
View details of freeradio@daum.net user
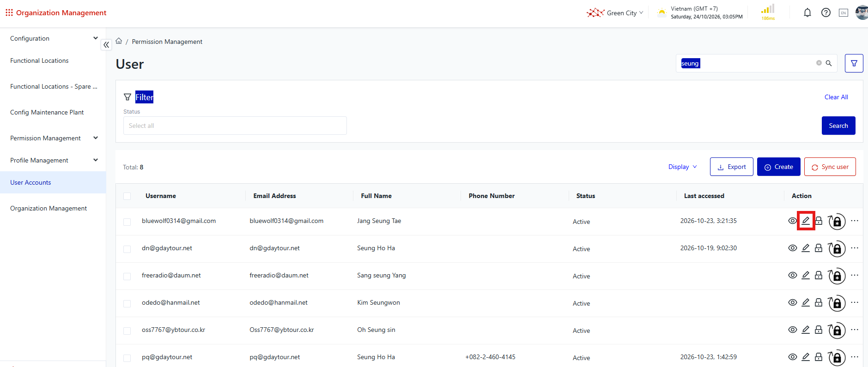(x=793, y=275)
